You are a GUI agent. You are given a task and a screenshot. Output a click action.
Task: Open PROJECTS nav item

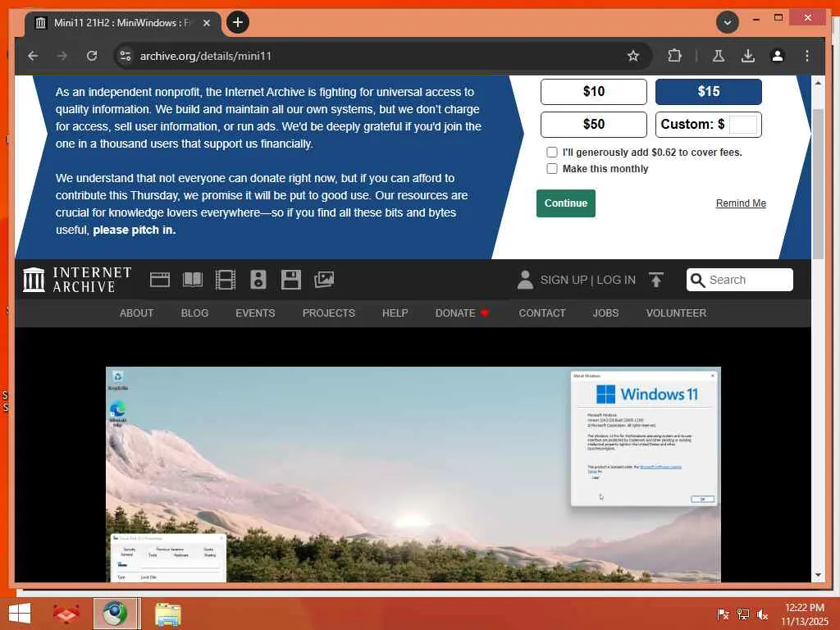[x=328, y=313]
